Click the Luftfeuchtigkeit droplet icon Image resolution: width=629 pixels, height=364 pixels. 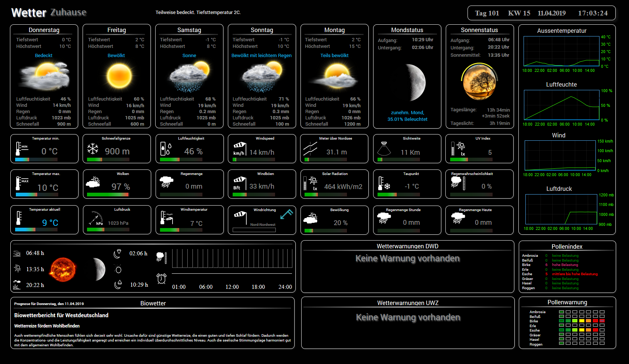click(166, 149)
